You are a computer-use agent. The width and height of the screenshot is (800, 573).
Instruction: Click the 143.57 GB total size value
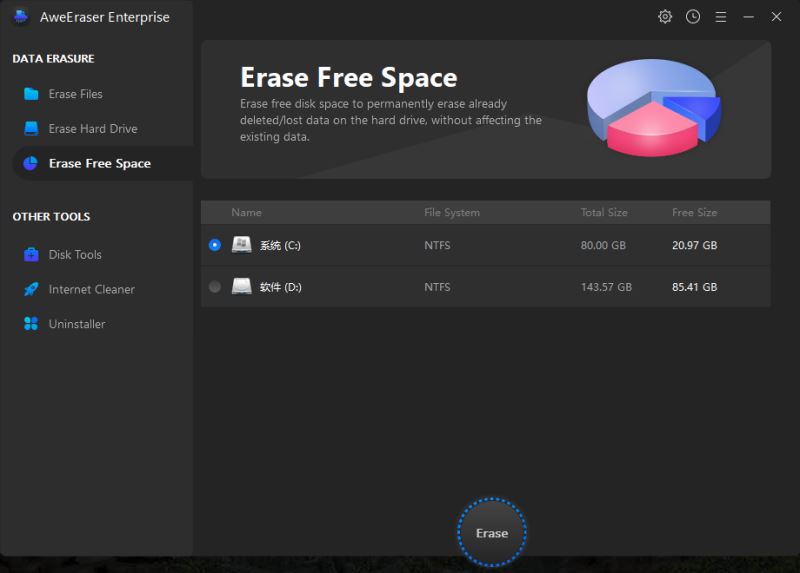[x=606, y=287]
